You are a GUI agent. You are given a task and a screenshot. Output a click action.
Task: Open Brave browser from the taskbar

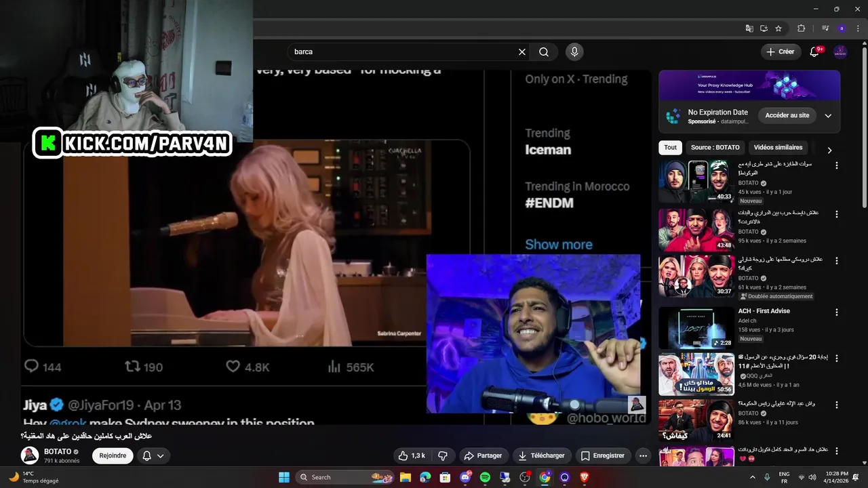[585, 477]
